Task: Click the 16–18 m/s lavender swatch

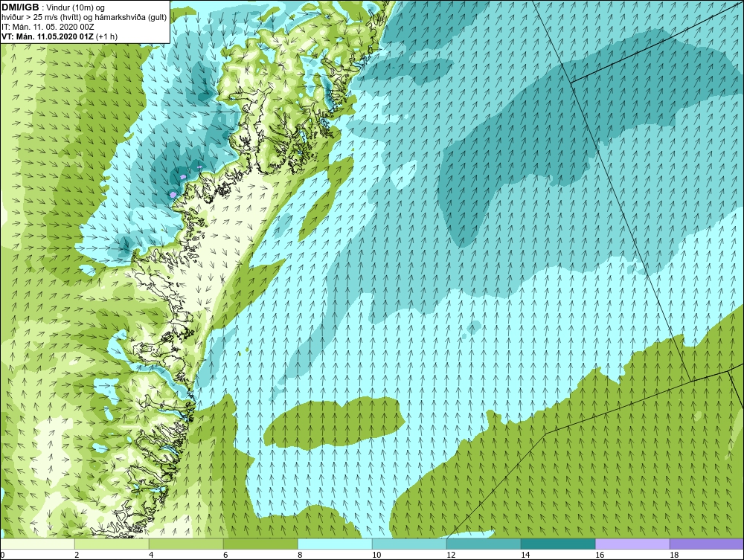Action: point(632,544)
